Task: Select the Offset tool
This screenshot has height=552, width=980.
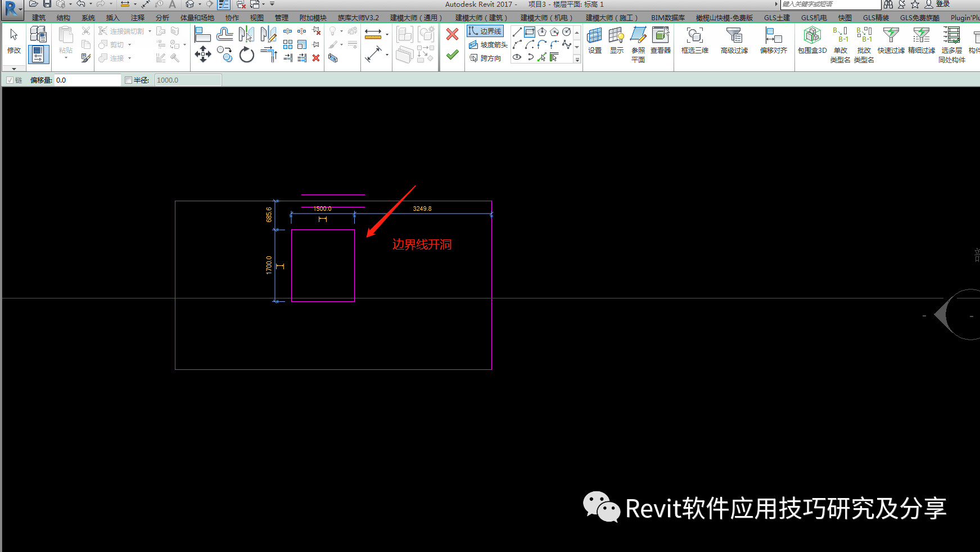Action: [x=225, y=35]
